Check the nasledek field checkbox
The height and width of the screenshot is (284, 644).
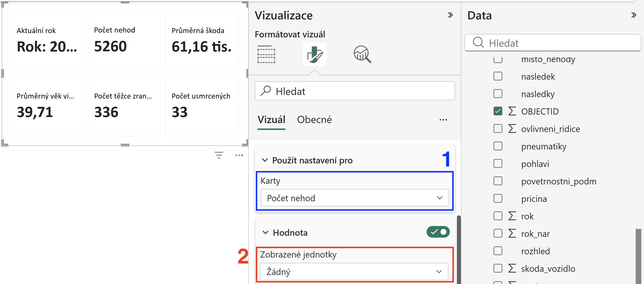pos(498,76)
